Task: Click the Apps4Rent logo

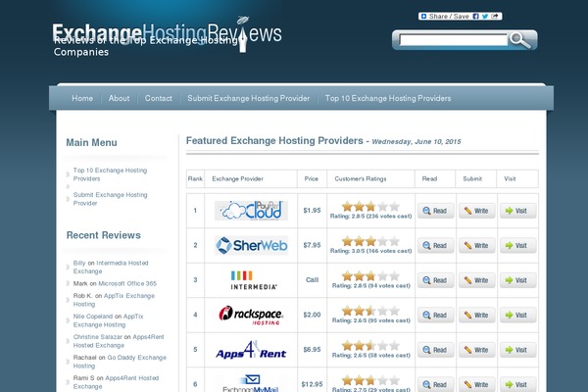Action: pyautogui.click(x=251, y=350)
